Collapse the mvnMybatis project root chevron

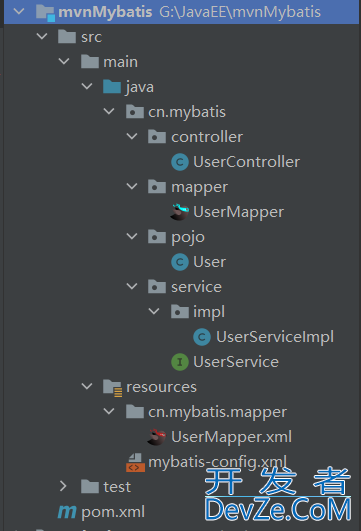(x=19, y=12)
